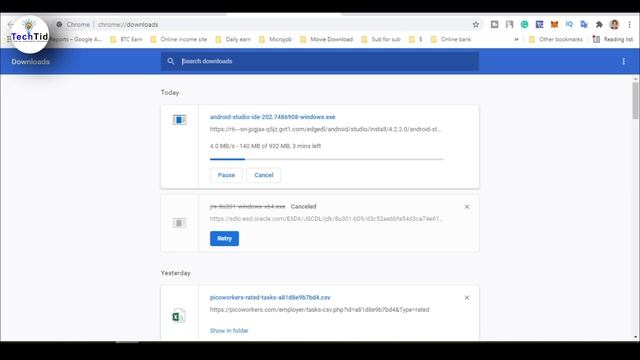The width and height of the screenshot is (640, 360).
Task: Click the picoworkers.com tasks-csv source URL
Action: coord(320,310)
